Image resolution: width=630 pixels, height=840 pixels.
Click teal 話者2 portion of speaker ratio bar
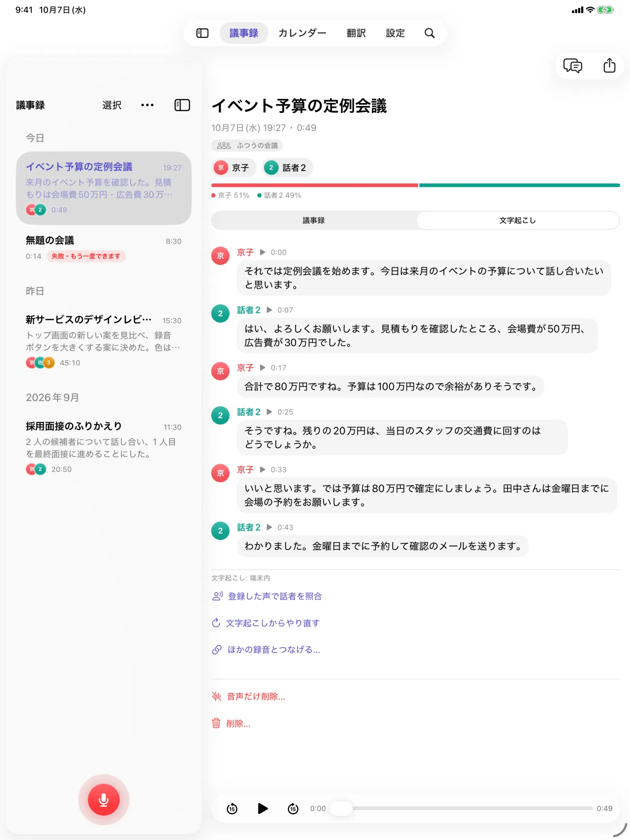tap(520, 185)
